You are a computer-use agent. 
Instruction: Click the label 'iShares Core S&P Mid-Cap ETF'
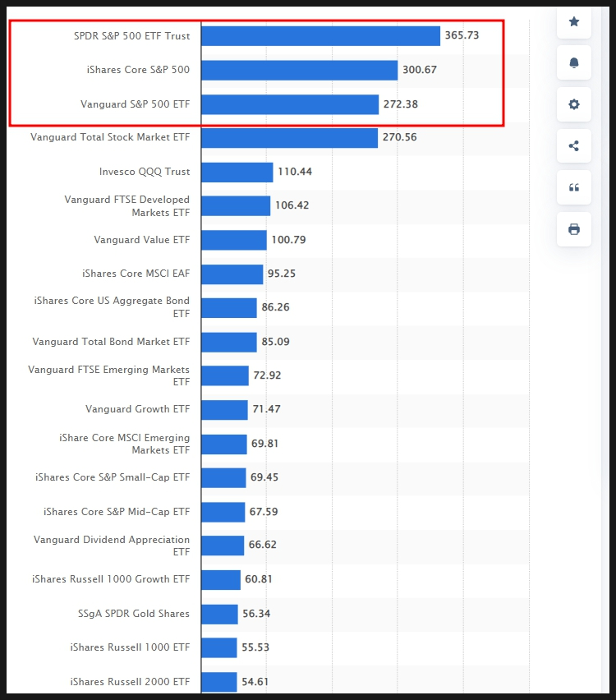click(x=117, y=512)
